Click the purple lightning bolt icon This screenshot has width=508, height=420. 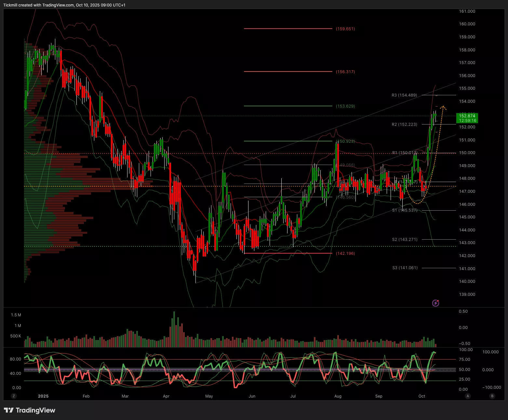click(x=435, y=303)
